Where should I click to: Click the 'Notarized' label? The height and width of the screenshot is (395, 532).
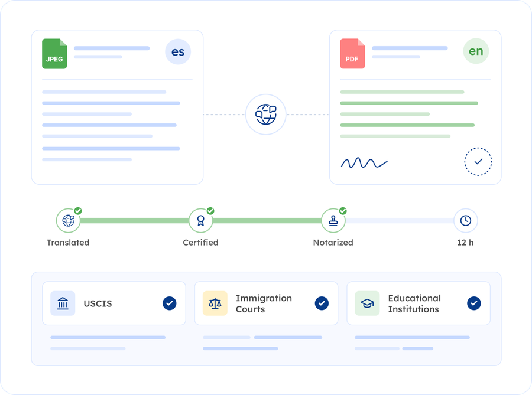(333, 243)
